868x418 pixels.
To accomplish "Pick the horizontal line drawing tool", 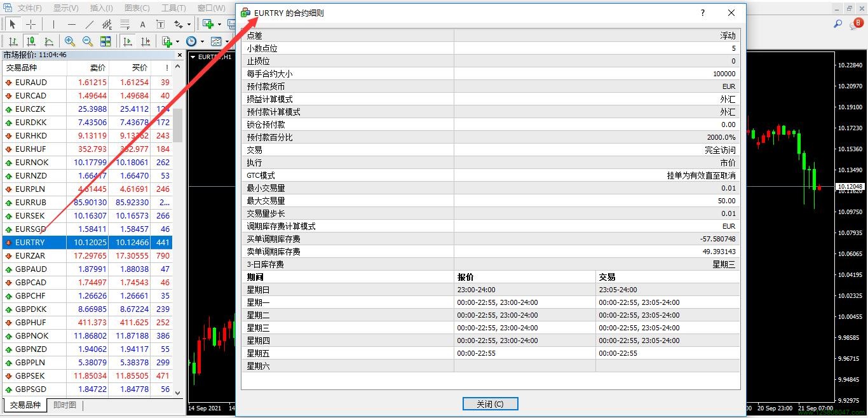I will point(71,24).
